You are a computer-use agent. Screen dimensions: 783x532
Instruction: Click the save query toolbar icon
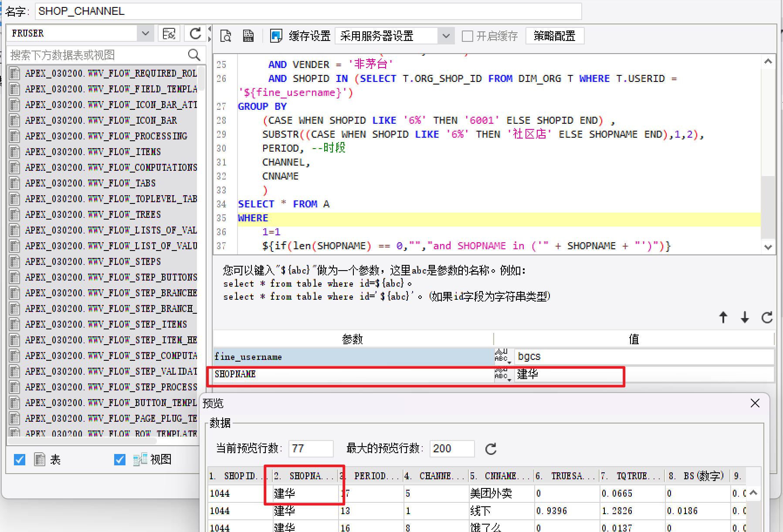click(248, 36)
